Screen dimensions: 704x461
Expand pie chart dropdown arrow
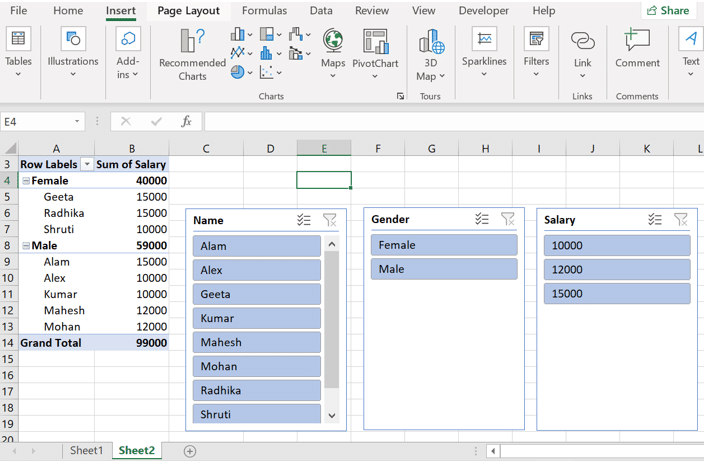point(250,72)
